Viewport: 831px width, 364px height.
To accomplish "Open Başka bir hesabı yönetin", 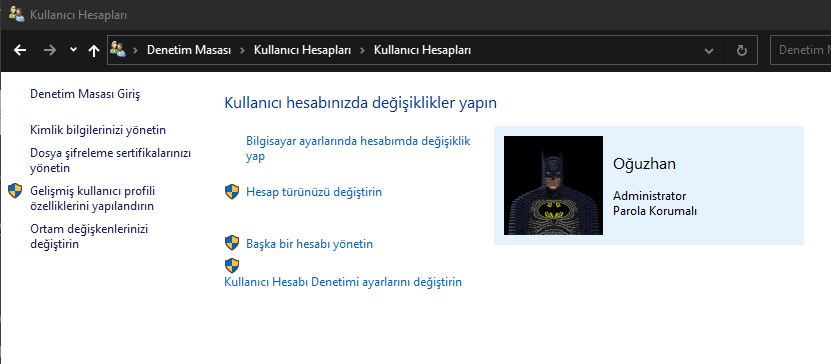I will point(310,244).
